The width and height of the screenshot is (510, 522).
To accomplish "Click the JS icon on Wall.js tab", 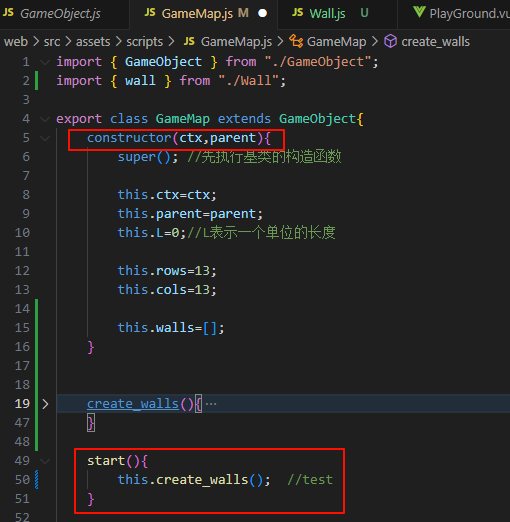I will tap(298, 13).
